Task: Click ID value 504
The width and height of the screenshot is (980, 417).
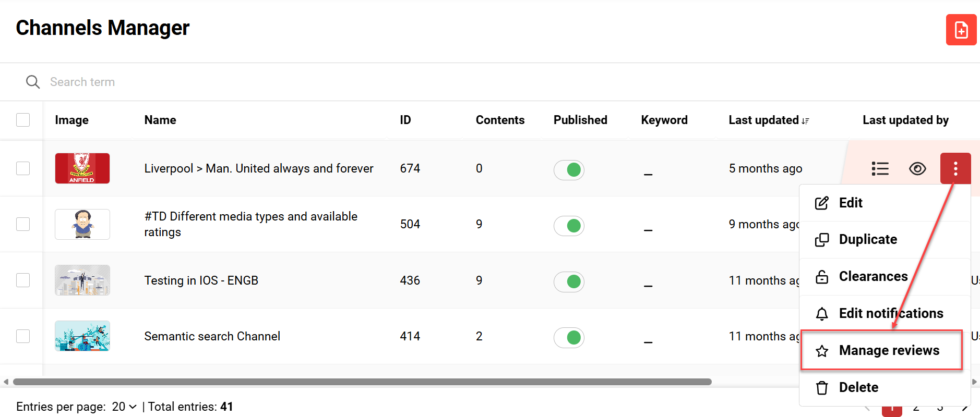Action: click(410, 224)
